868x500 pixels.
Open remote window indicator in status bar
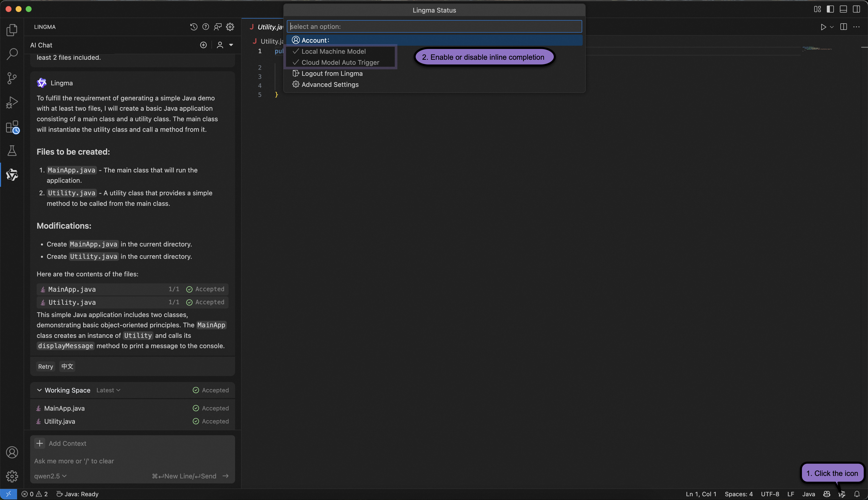(x=8, y=494)
